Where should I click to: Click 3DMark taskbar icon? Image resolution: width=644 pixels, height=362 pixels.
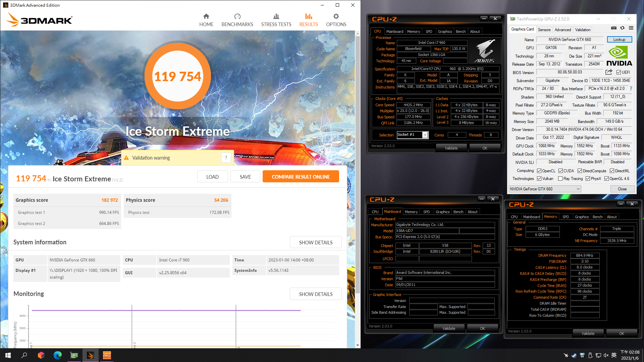[90, 355]
